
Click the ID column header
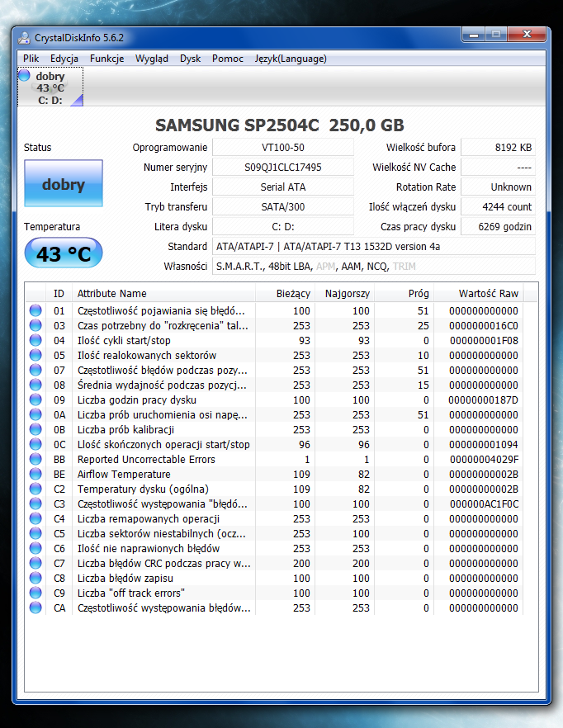point(59,294)
